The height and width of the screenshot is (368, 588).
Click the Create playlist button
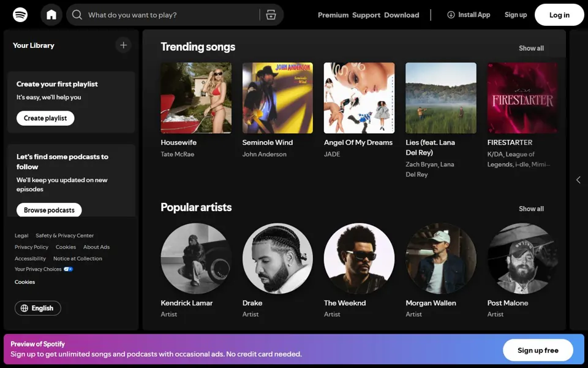pos(45,118)
